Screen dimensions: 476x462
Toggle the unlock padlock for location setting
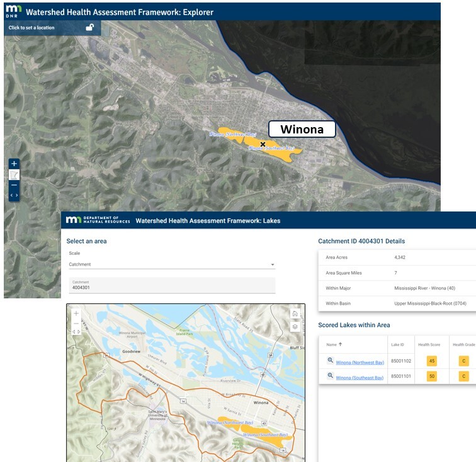(90, 27)
